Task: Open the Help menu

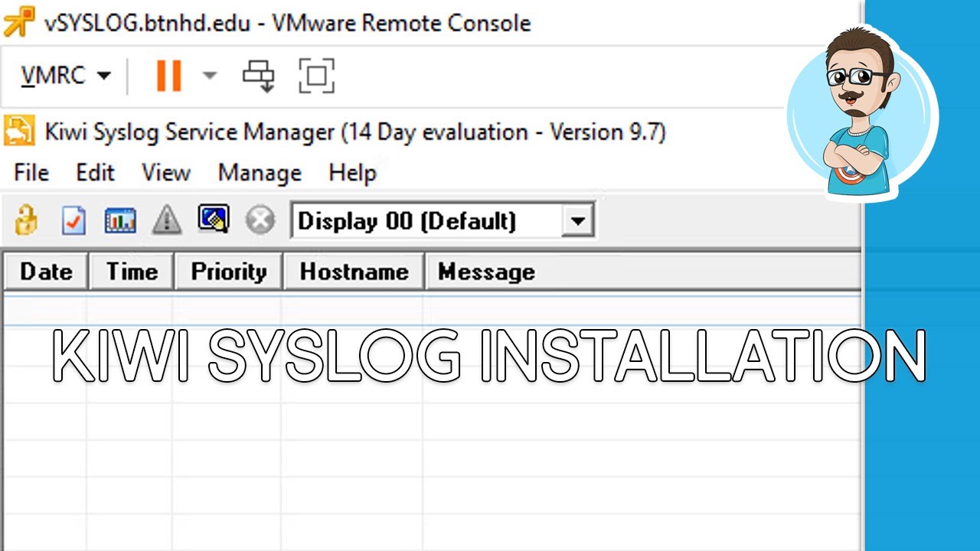Action: click(x=352, y=173)
